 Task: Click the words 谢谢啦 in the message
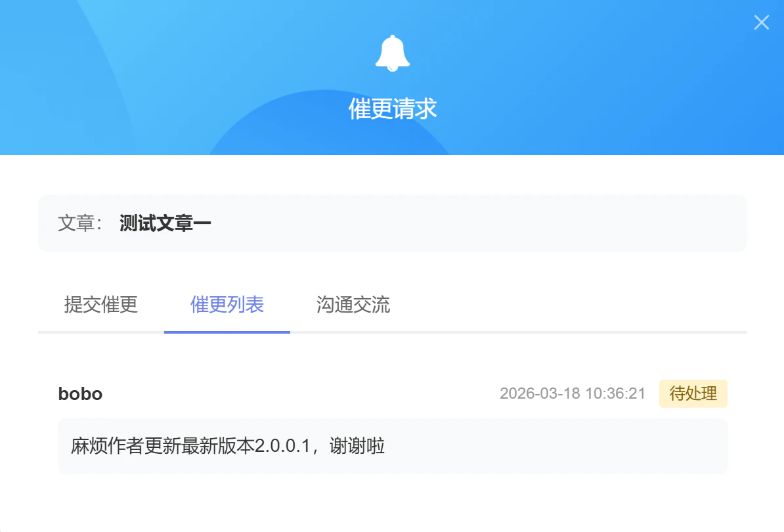pos(357,445)
